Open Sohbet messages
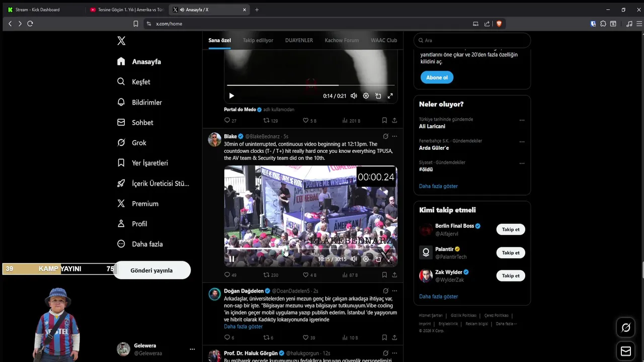 pyautogui.click(x=135, y=122)
